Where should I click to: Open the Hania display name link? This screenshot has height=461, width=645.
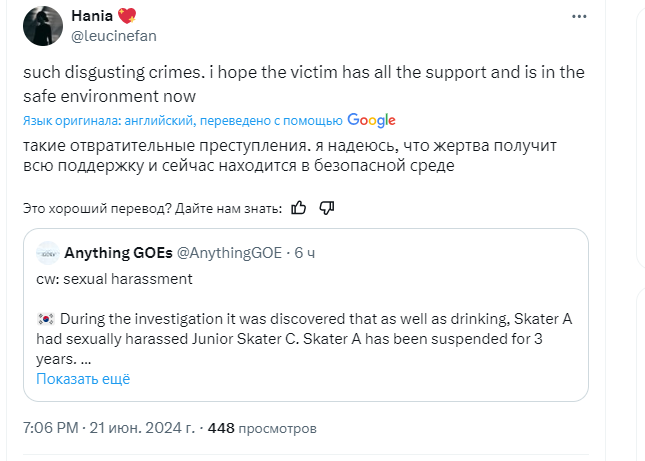[x=93, y=17]
